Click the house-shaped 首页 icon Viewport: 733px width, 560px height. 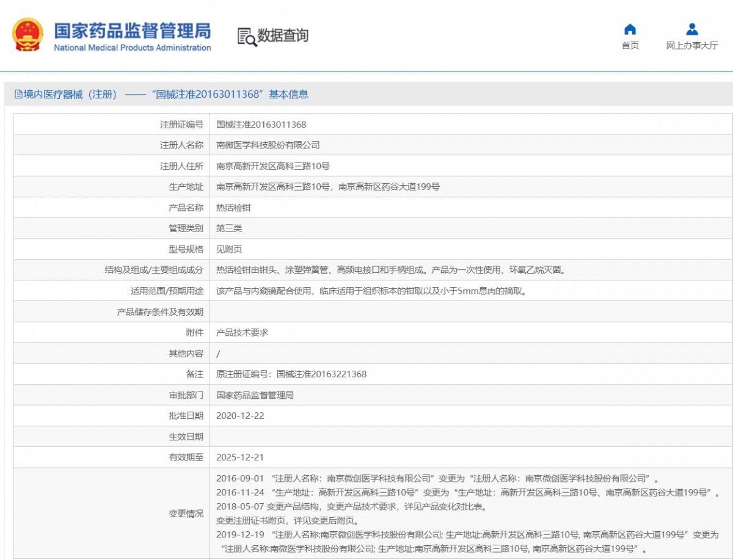[x=630, y=29]
